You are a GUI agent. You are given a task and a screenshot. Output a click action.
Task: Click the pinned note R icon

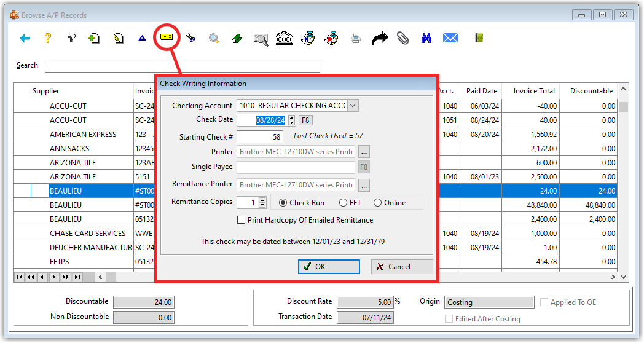[x=331, y=37]
